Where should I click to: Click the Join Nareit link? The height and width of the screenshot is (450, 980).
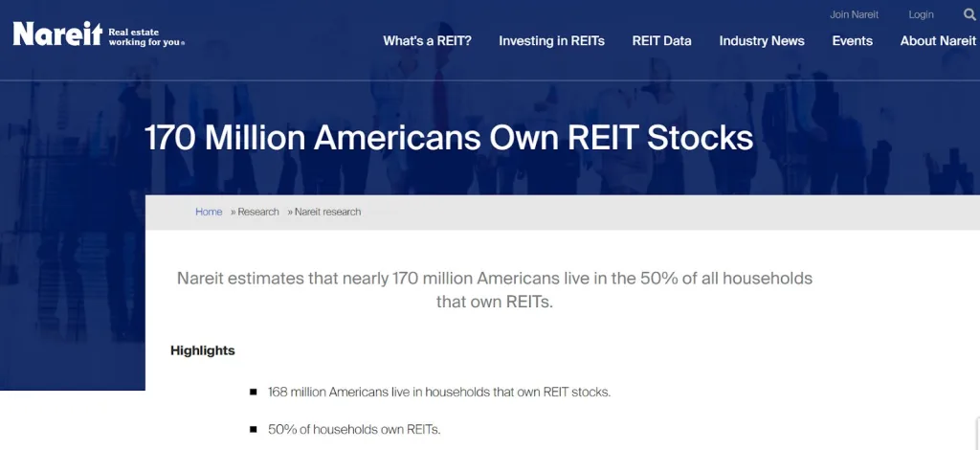point(854,14)
